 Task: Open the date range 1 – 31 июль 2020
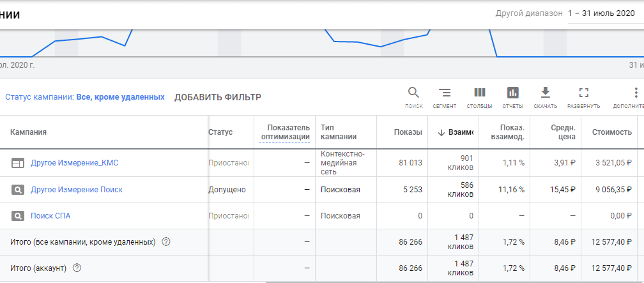[605, 13]
